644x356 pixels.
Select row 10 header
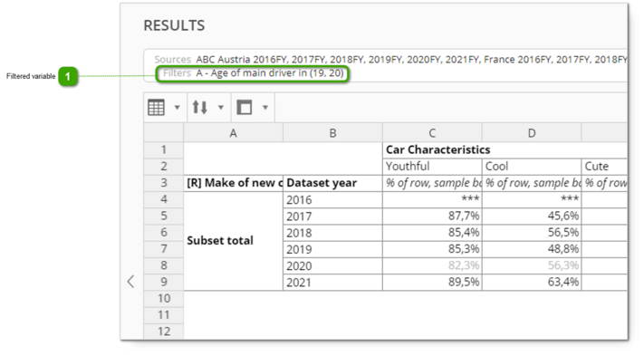pos(163,299)
